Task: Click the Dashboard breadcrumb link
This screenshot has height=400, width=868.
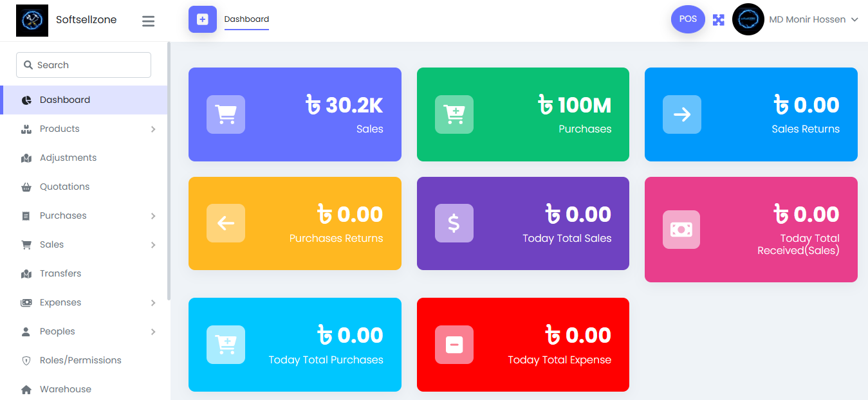Action: [246, 19]
